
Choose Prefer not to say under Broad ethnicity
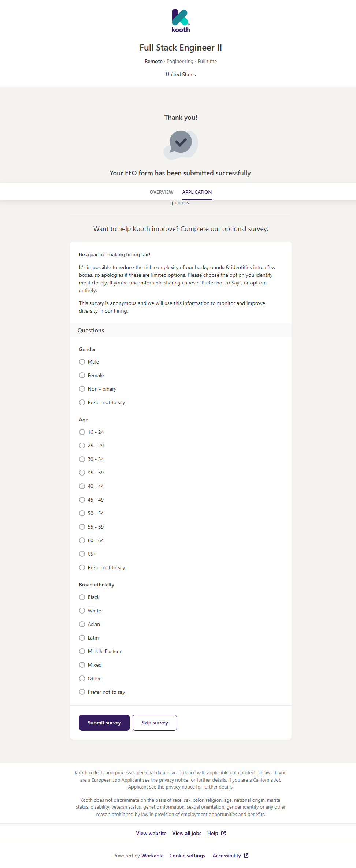click(x=82, y=692)
